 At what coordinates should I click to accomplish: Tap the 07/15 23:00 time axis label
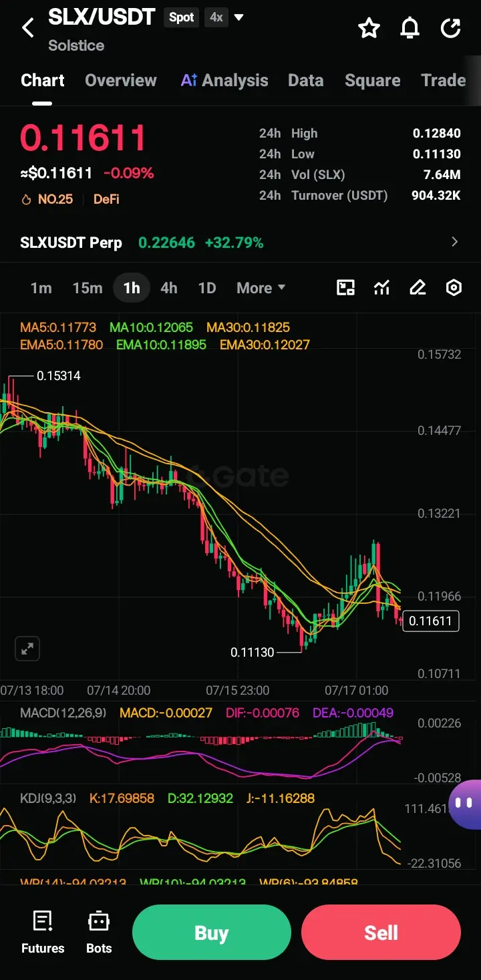[x=237, y=690]
